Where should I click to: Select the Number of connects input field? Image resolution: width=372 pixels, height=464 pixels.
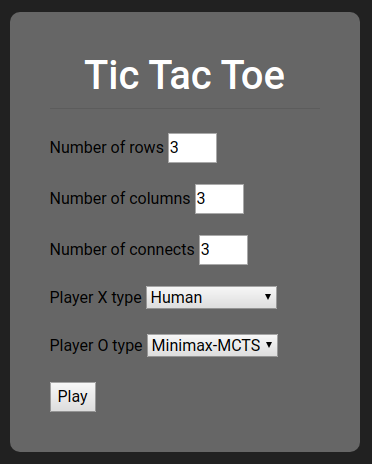223,250
